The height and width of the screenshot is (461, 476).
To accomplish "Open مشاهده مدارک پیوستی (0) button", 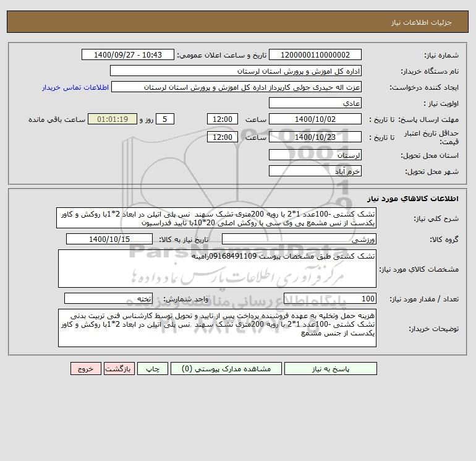I will [226, 369].
